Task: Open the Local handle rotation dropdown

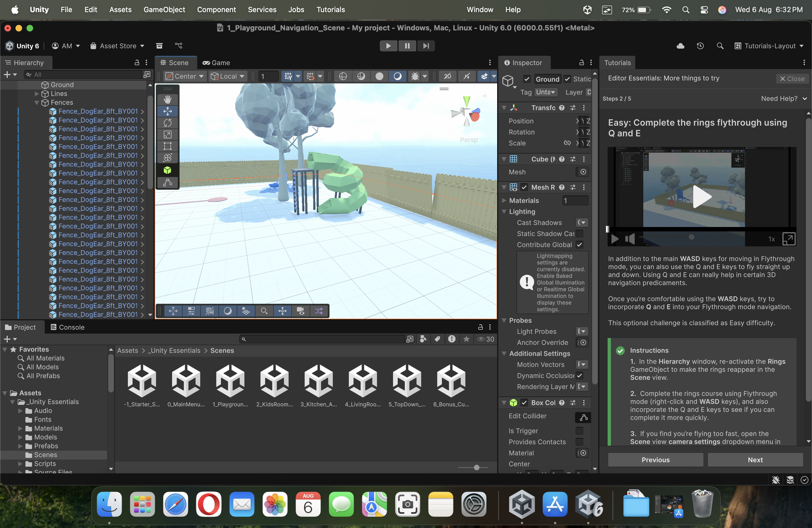Action: (228, 76)
